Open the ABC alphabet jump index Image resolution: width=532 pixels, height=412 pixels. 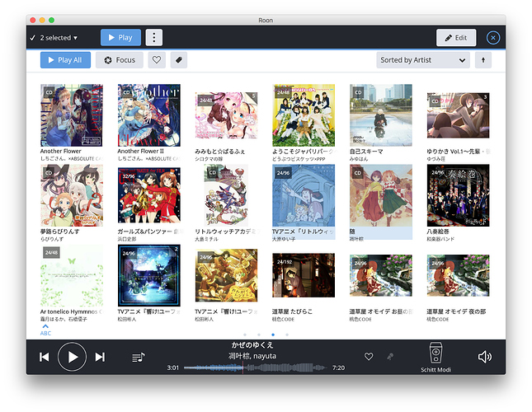[x=45, y=330]
